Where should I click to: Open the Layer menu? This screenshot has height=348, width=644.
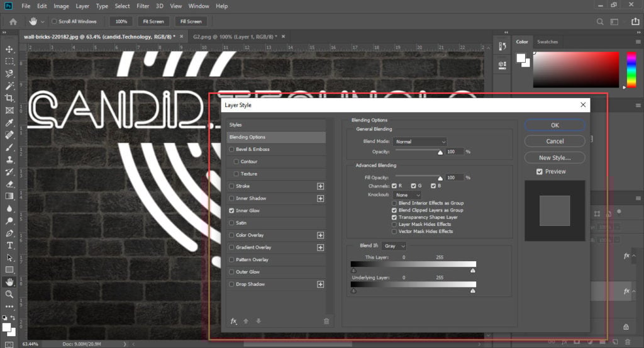[82, 6]
